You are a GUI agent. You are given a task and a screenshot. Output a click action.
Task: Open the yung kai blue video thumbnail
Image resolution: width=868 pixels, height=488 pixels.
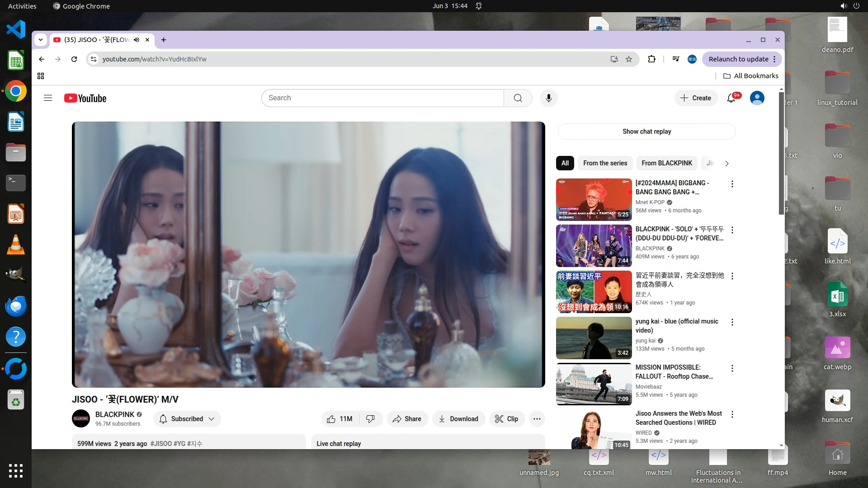tap(594, 338)
